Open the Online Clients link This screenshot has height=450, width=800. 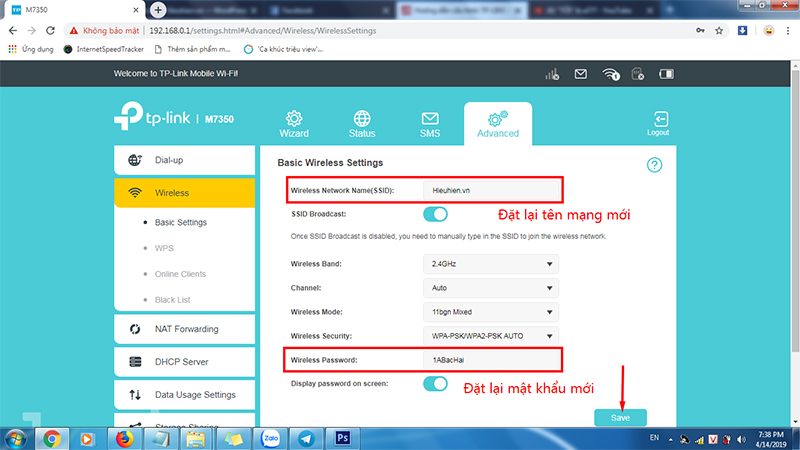[x=180, y=274]
